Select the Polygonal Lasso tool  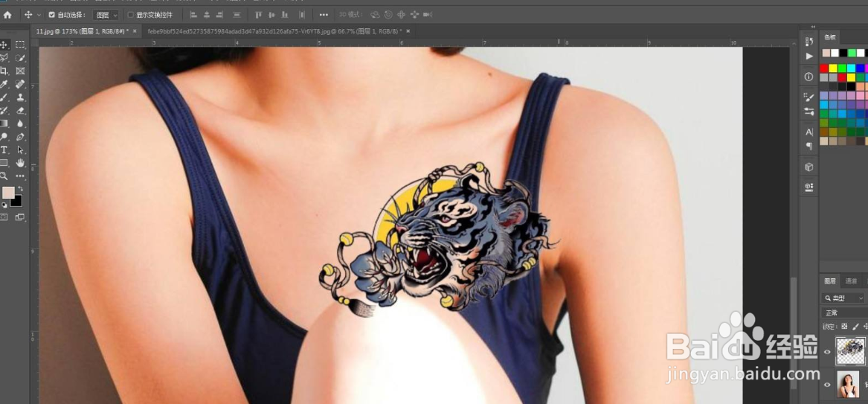click(x=4, y=57)
